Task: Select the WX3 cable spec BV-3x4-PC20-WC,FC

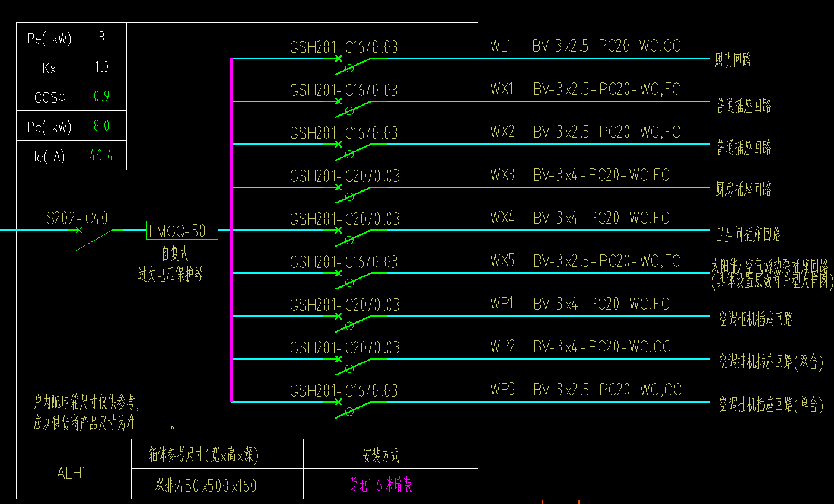Action: 601,175
